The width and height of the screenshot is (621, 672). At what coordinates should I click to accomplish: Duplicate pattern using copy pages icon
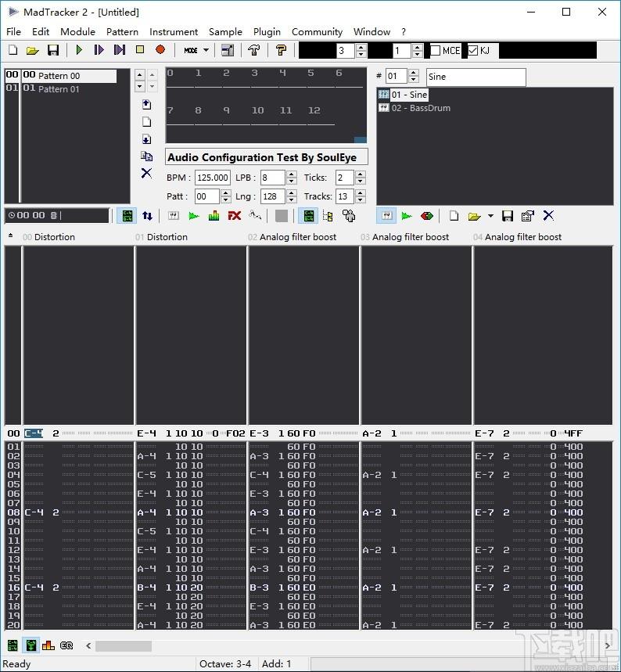tap(146, 156)
